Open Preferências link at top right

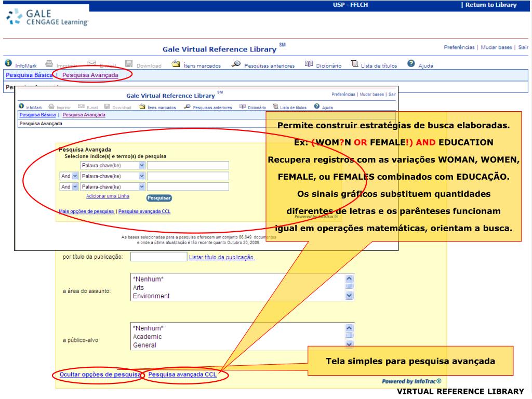(x=459, y=47)
